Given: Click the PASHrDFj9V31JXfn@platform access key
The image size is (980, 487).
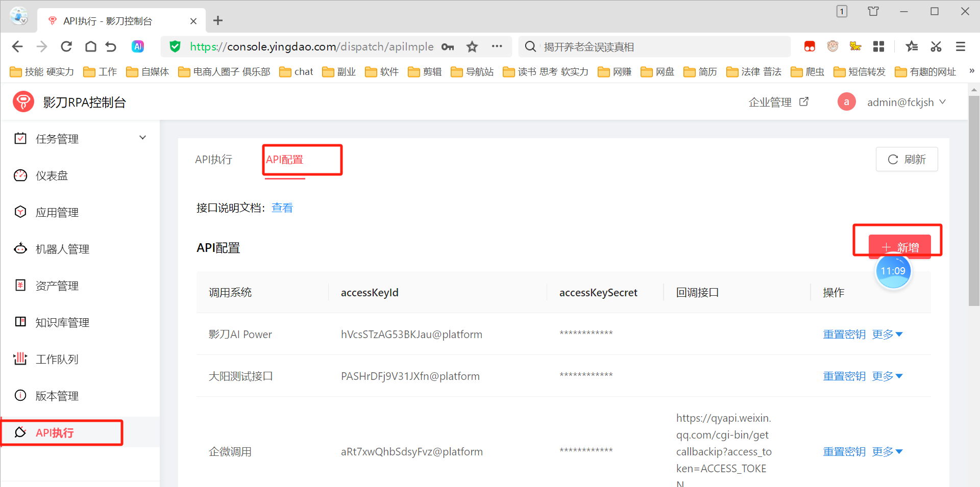Looking at the screenshot, I should [410, 376].
